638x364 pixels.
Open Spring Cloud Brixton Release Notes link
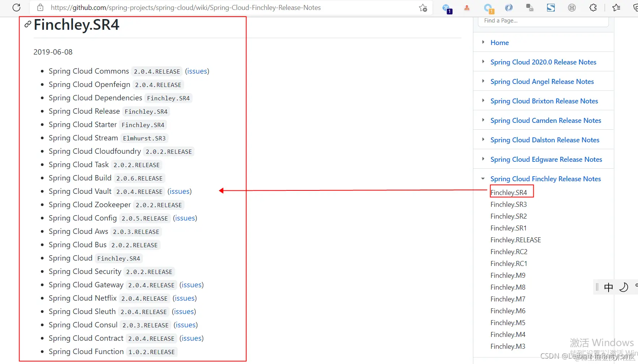(544, 101)
